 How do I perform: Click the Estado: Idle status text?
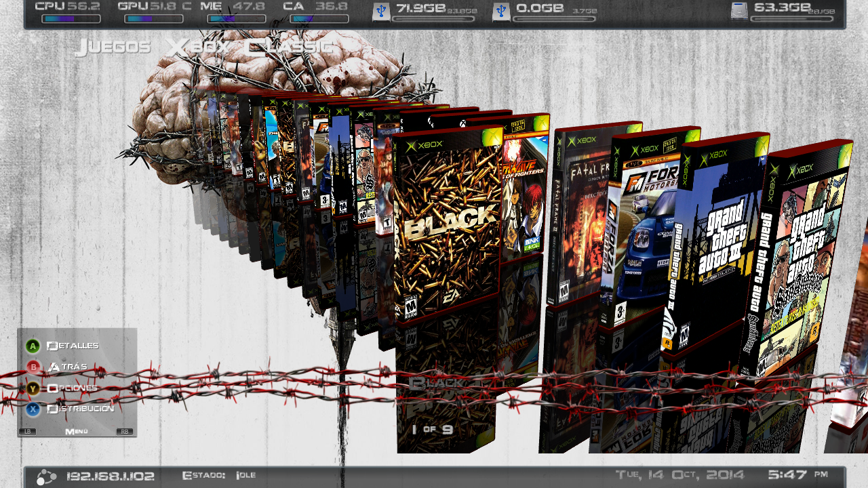[219, 475]
